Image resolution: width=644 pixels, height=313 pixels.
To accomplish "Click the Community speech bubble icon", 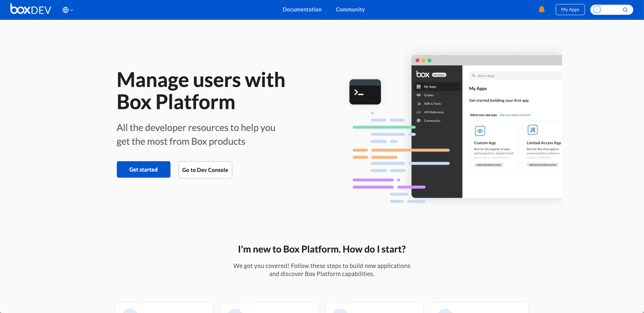I will (x=418, y=121).
